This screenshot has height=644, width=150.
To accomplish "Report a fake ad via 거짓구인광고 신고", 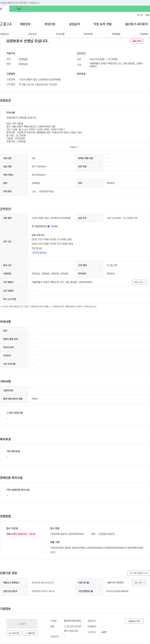I will [x=139, y=573].
